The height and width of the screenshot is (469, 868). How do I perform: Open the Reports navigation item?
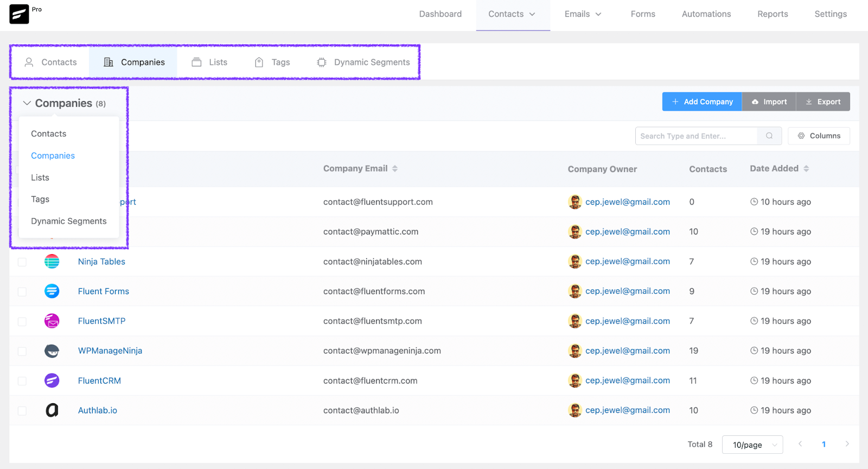point(773,14)
